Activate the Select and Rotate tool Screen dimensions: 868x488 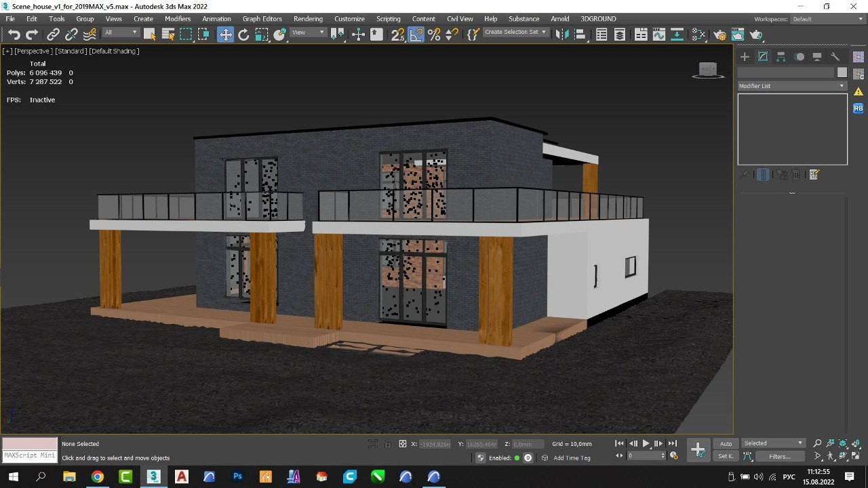pyautogui.click(x=243, y=35)
